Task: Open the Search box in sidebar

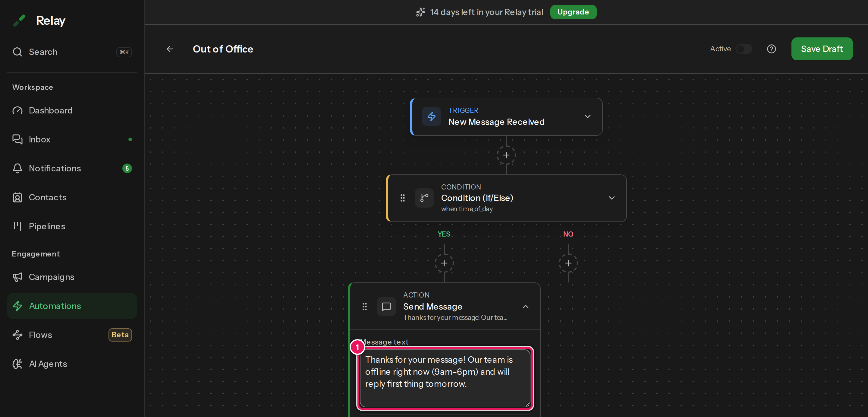Action: coord(72,52)
